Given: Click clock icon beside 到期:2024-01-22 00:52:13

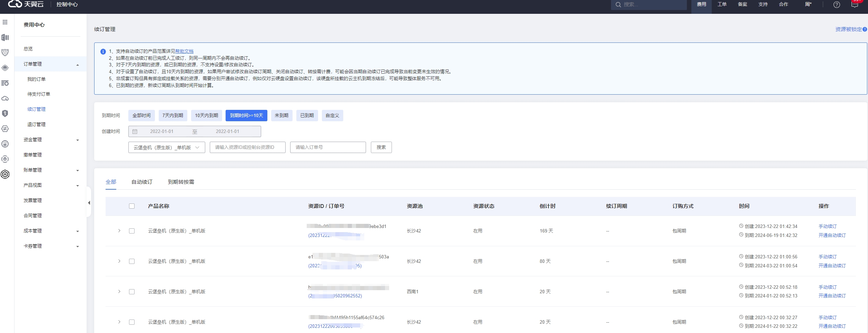Looking at the screenshot, I should click(x=741, y=295).
